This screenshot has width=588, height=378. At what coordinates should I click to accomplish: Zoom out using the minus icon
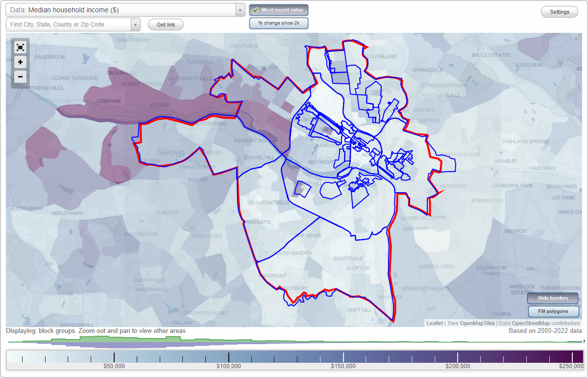(20, 76)
